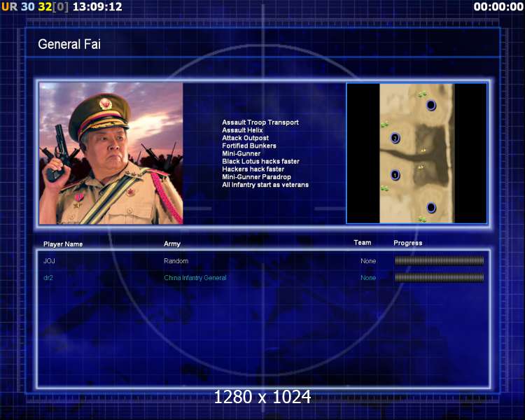Select the unnumbered start marker at minimap bottom
Viewport: 525px width, 420px height.
[431, 207]
